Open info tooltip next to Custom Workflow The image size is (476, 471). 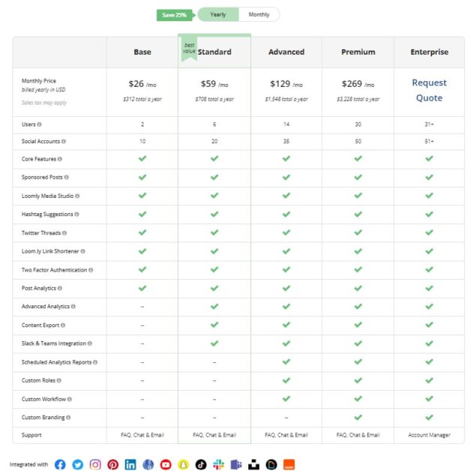pyautogui.click(x=70, y=400)
